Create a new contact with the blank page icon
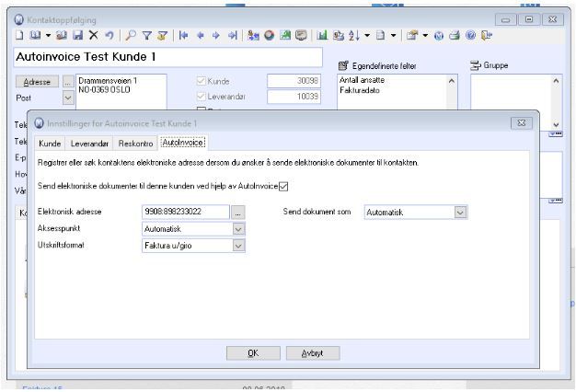The width and height of the screenshot is (576, 392). 19,35
